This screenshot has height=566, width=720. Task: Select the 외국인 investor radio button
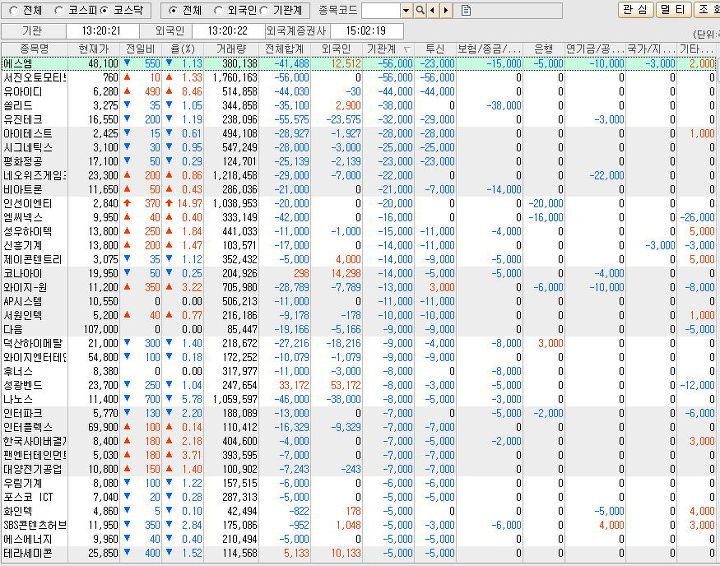pos(219,10)
